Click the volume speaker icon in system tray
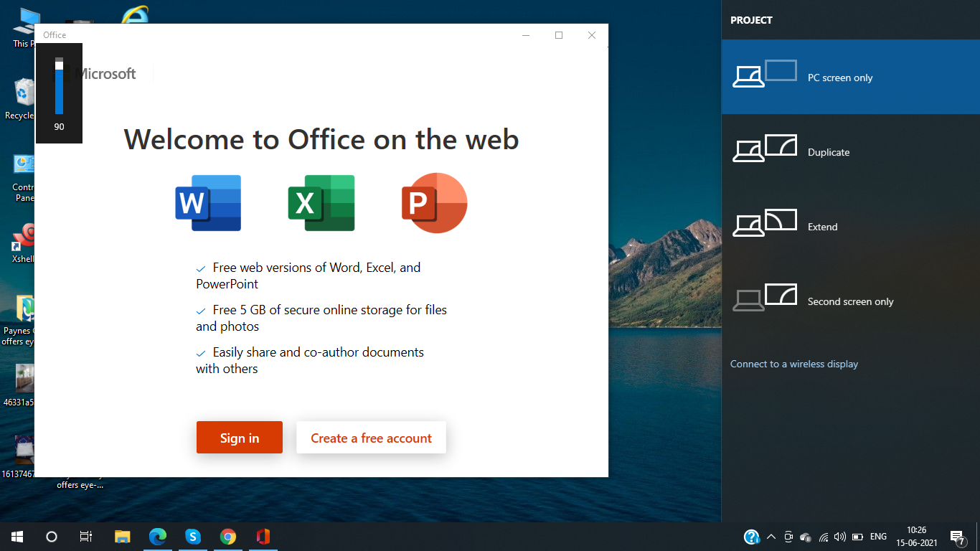 pos(840,536)
